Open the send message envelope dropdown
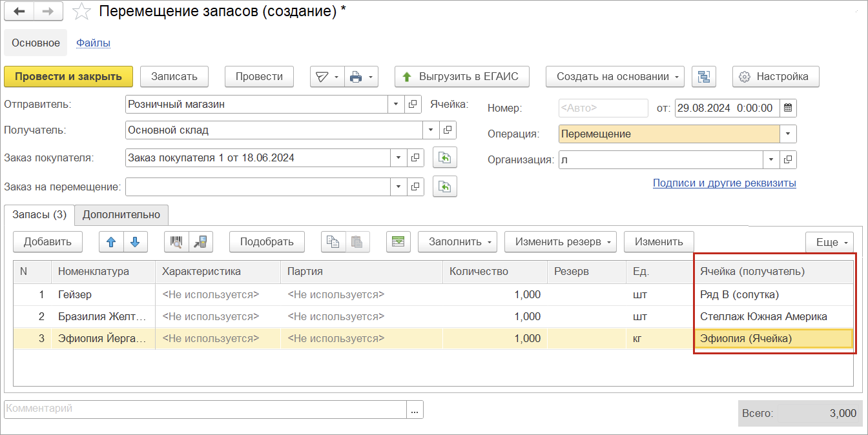 (x=327, y=76)
